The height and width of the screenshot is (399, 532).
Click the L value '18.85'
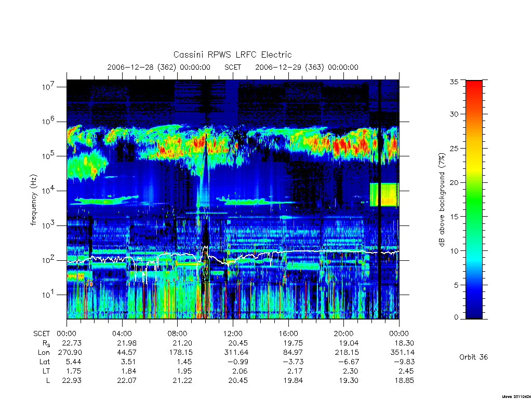pos(404,380)
